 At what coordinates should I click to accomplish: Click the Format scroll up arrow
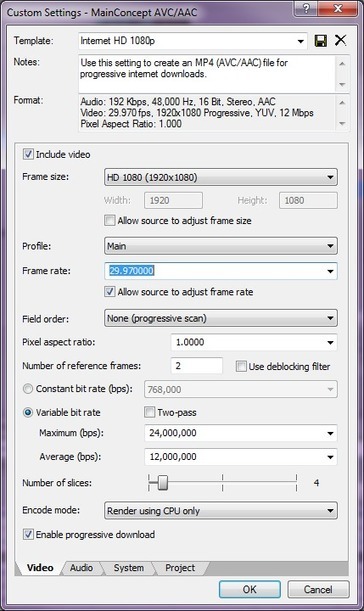coord(342,102)
